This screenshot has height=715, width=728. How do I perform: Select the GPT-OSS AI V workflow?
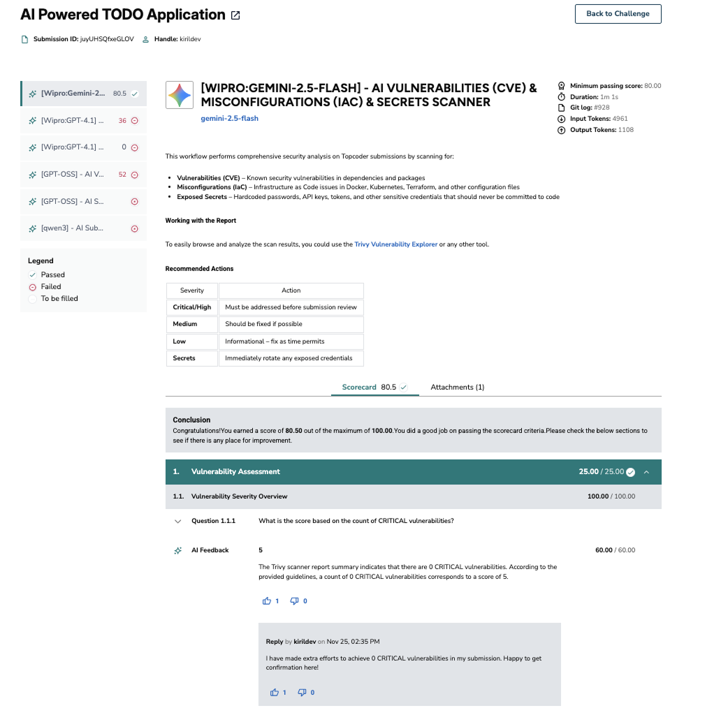[x=84, y=175]
